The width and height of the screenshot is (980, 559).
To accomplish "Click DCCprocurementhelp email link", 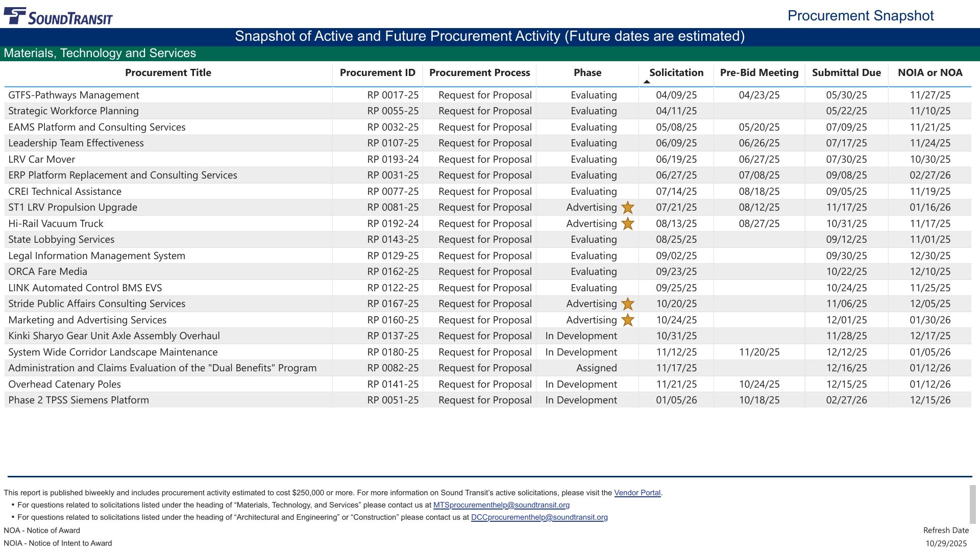I will [x=539, y=517].
